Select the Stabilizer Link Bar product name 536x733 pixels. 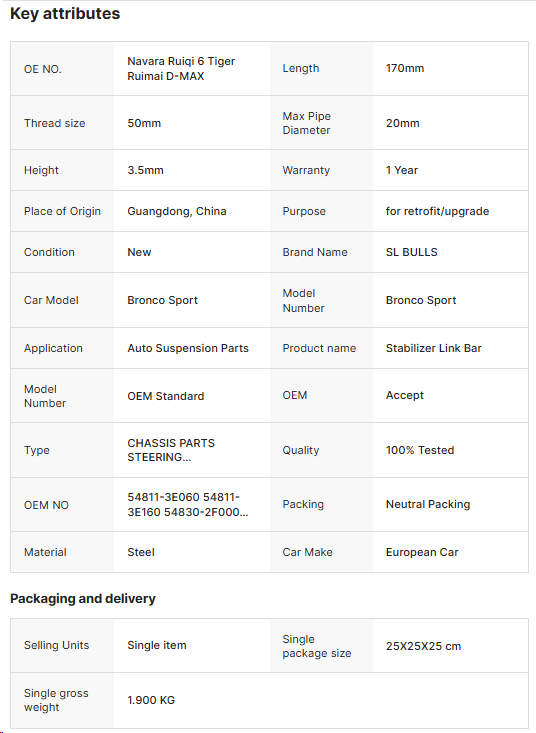tap(433, 348)
